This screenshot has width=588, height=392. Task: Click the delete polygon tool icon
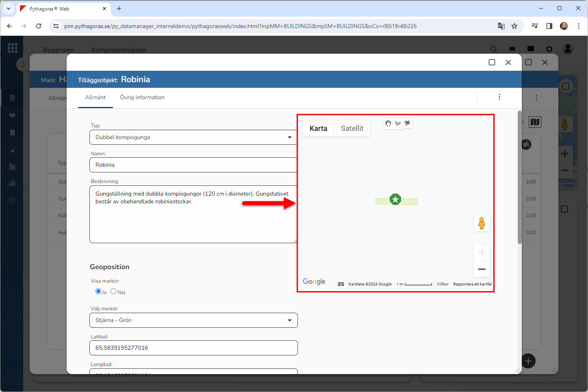(407, 123)
